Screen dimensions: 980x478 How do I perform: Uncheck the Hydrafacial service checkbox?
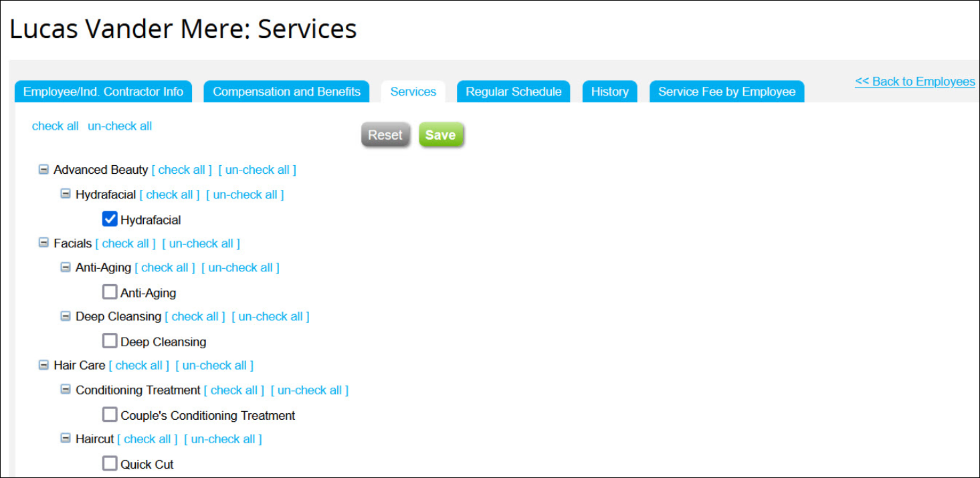click(x=110, y=219)
